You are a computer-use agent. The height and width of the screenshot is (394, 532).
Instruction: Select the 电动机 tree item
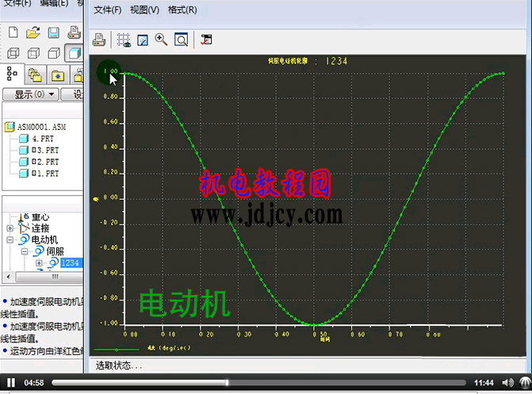point(44,240)
